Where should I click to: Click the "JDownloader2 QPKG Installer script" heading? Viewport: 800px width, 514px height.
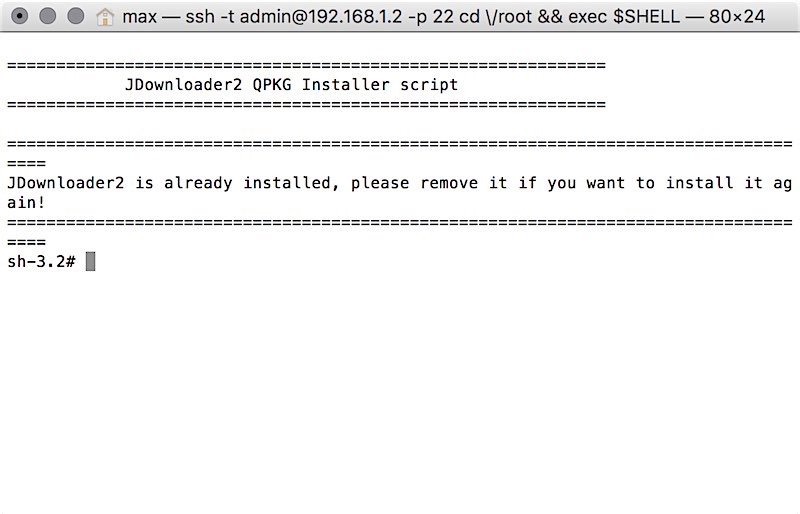pos(291,85)
